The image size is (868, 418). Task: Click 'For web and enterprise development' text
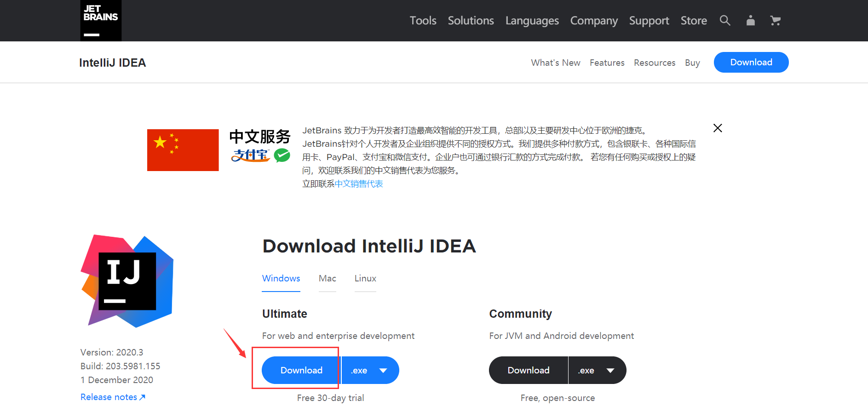(338, 336)
